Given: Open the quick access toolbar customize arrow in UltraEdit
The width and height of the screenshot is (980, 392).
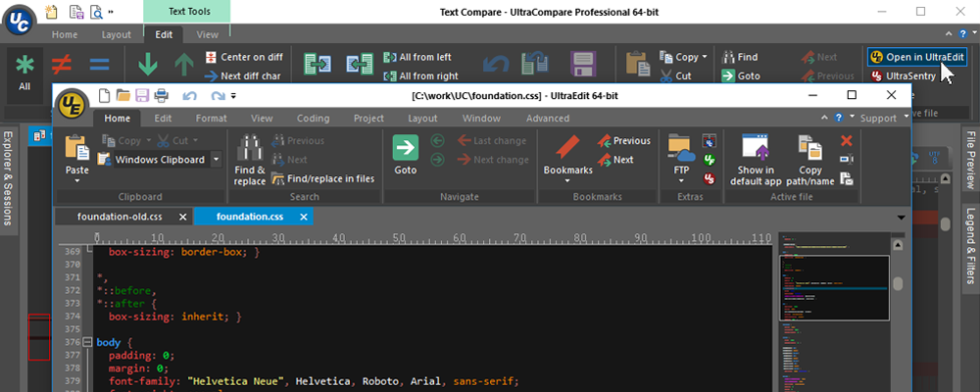Looking at the screenshot, I should tap(233, 96).
